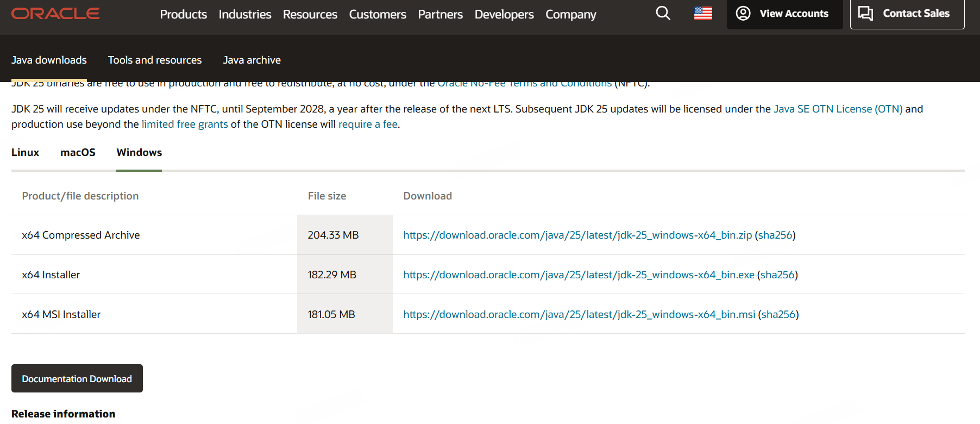Click the Contact Sales button
Screen dimensions: 980x424
(907, 14)
